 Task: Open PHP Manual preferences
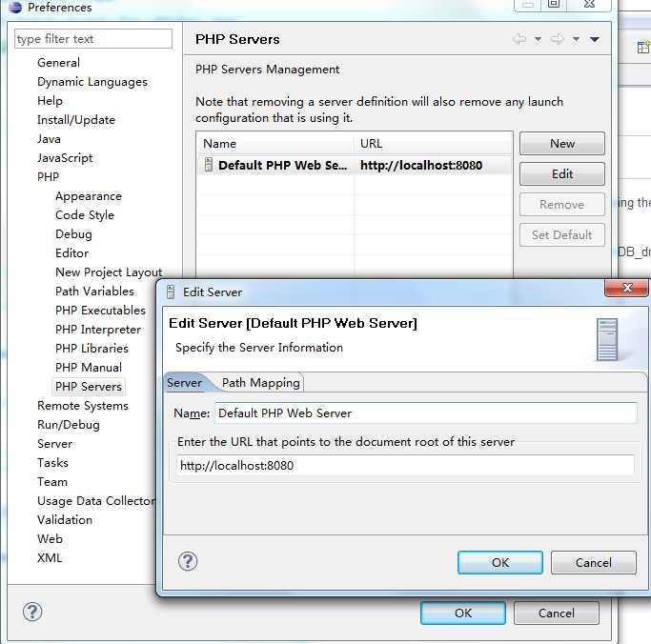(89, 368)
